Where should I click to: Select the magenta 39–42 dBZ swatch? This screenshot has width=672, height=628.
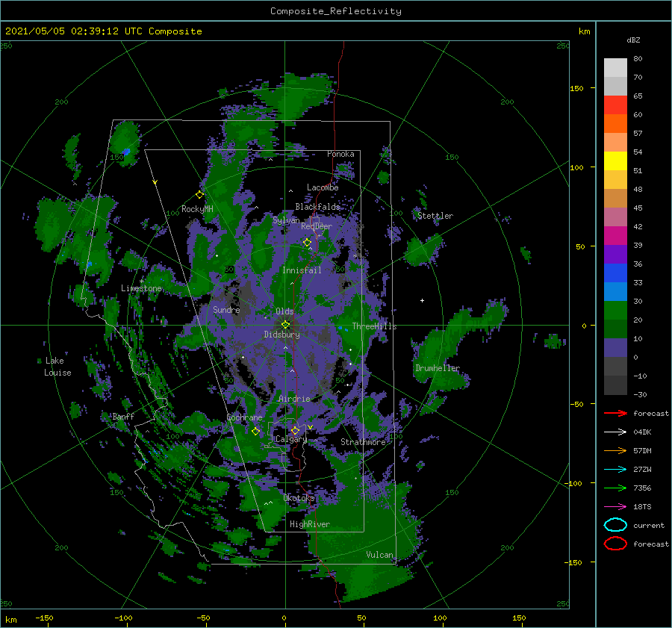(615, 235)
